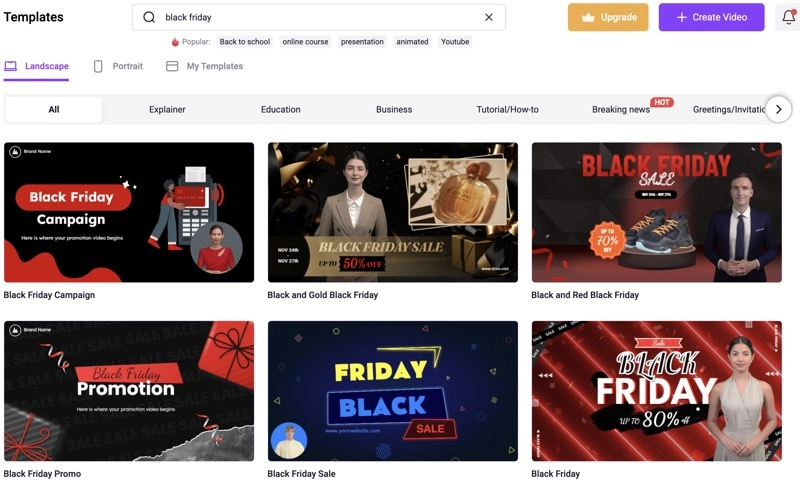Click the Back to school popular tag
This screenshot has height=496, width=800.
point(245,42)
